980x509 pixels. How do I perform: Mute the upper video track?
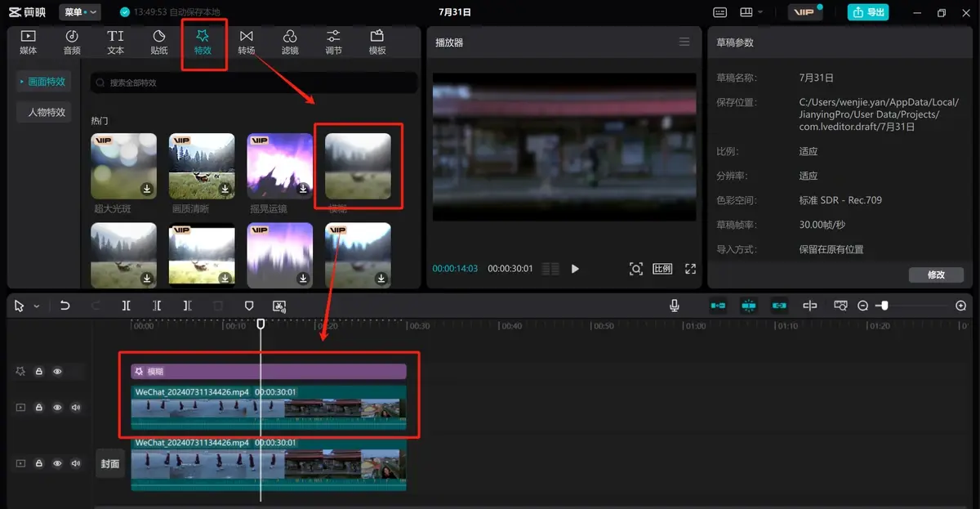click(x=76, y=407)
